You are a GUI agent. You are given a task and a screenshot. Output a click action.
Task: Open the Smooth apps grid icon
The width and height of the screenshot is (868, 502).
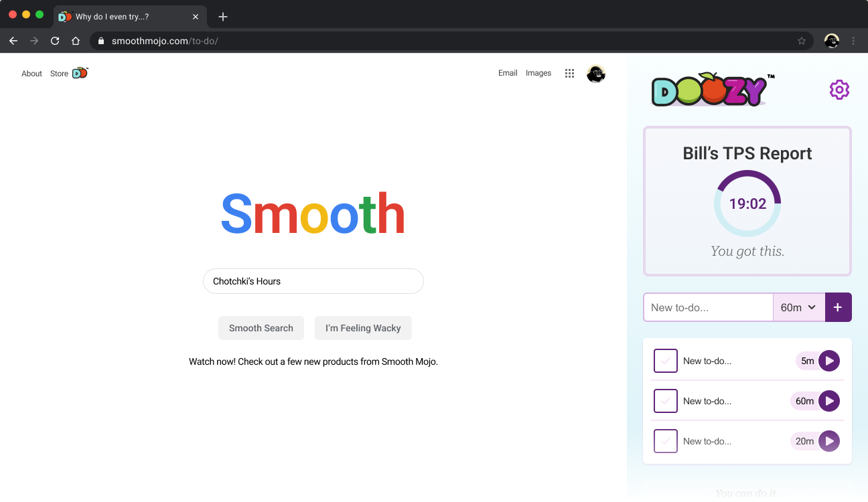coord(569,74)
